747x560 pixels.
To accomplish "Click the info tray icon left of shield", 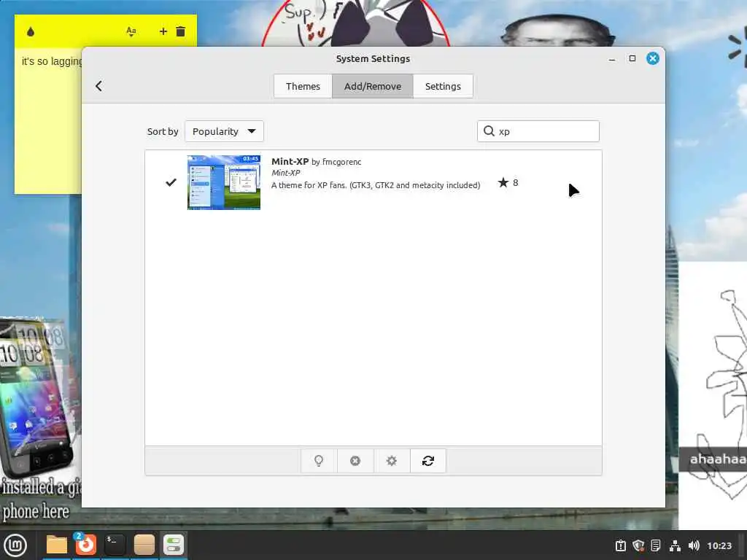I will pos(620,545).
